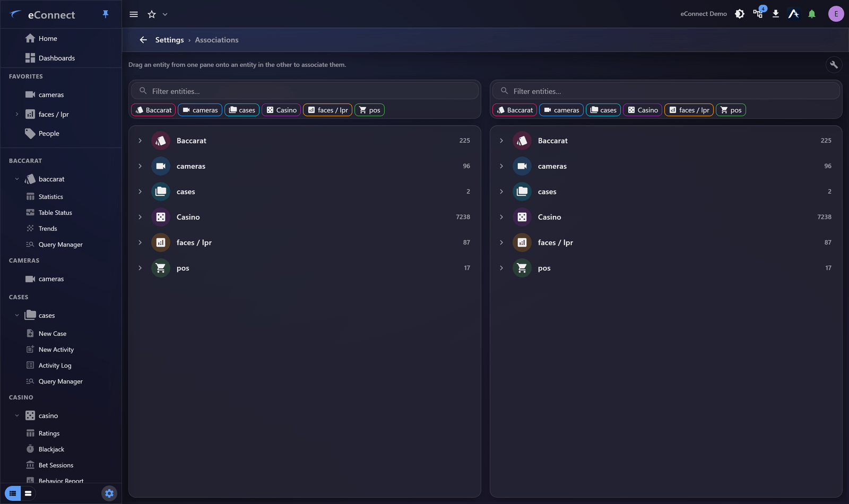Click the pos cart icon in the left pane list

coord(161,268)
